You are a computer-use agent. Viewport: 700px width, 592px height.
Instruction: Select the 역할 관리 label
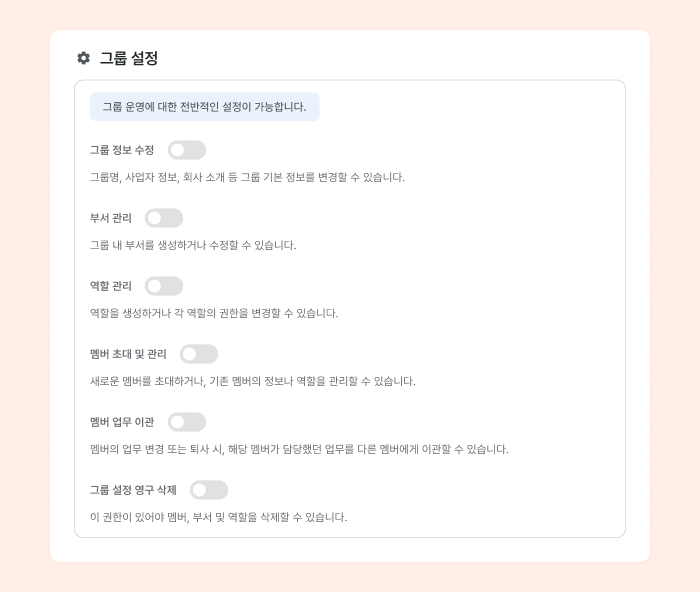(111, 286)
